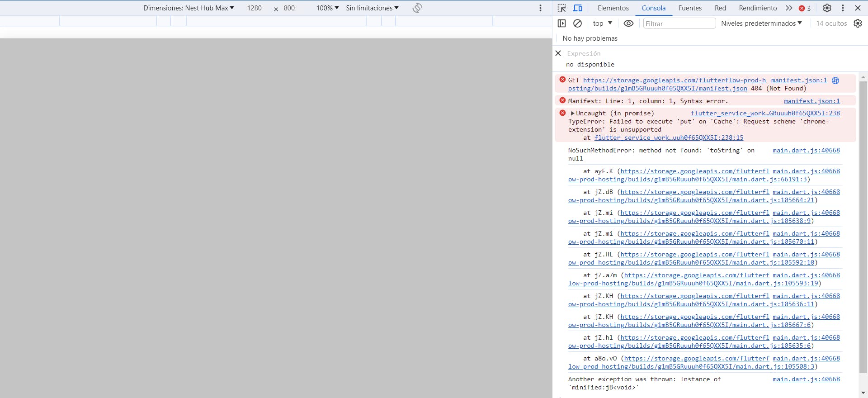Click the network request icon beside manifest.json
The height and width of the screenshot is (398, 868).
[x=835, y=81]
